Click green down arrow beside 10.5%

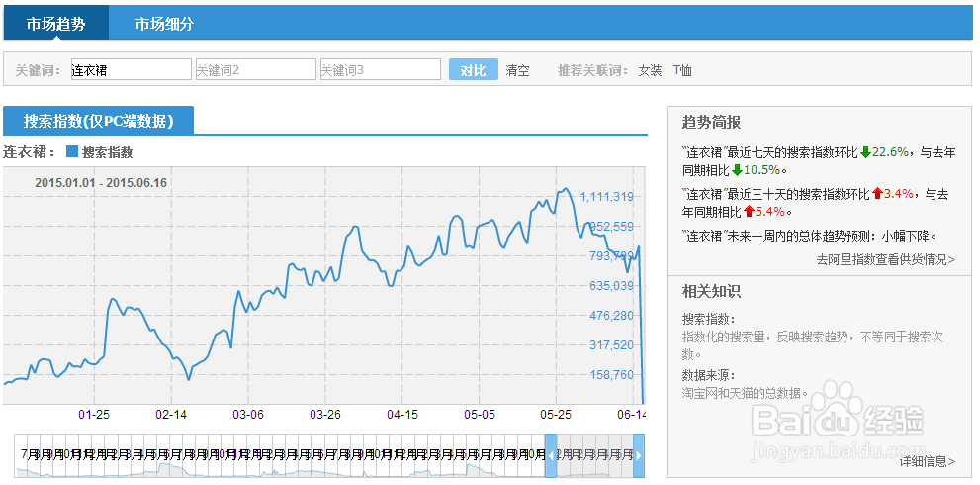click(x=737, y=170)
